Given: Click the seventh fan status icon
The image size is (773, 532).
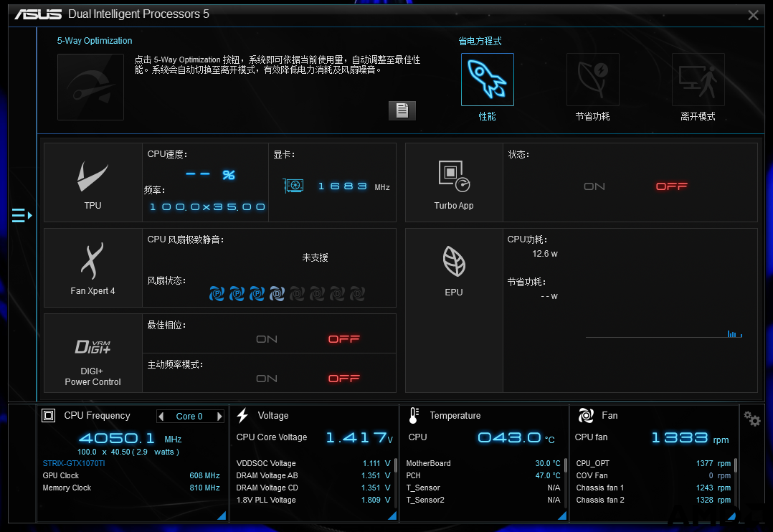Looking at the screenshot, I should pyautogui.click(x=337, y=294).
